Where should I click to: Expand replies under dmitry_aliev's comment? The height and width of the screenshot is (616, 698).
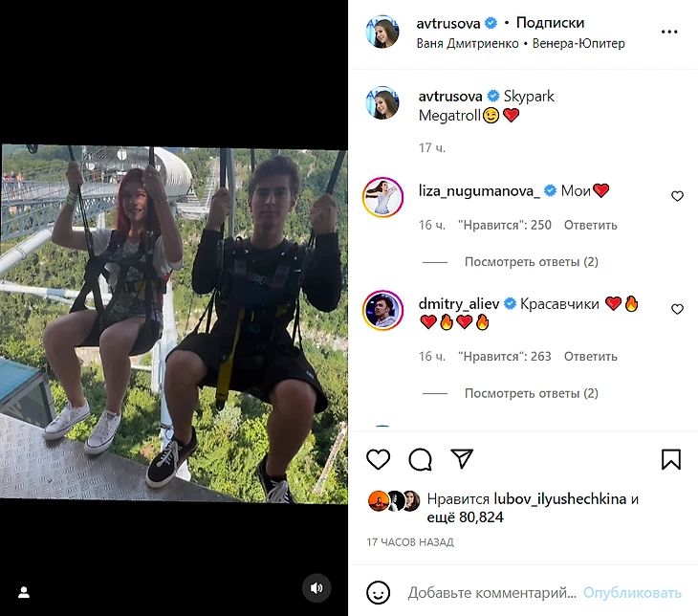coord(531,393)
